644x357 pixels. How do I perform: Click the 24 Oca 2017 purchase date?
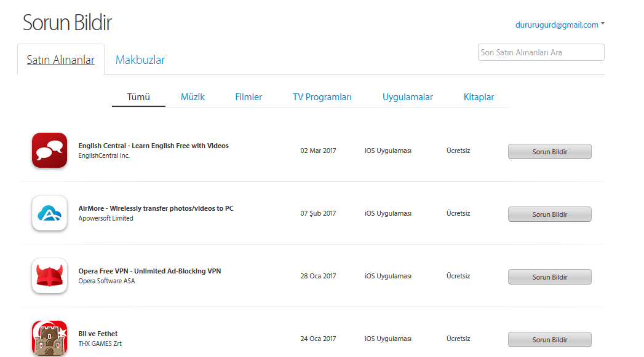coord(318,339)
